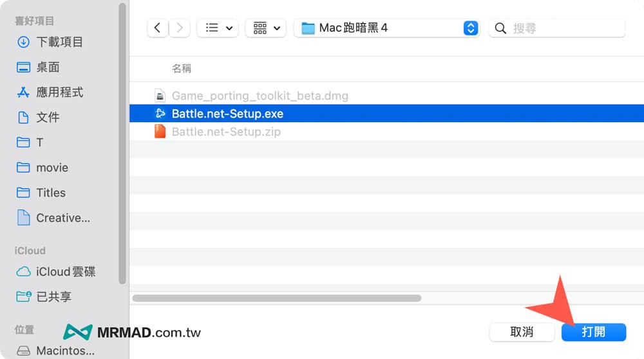This screenshot has height=359, width=644.
Task: Open iCloud 雲碟 in the sidebar
Action: (x=66, y=272)
